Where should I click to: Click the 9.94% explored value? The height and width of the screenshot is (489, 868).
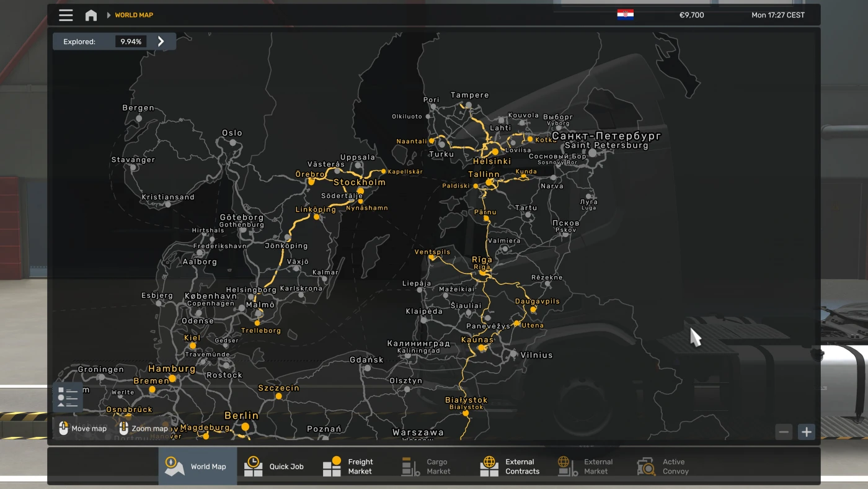130,42
